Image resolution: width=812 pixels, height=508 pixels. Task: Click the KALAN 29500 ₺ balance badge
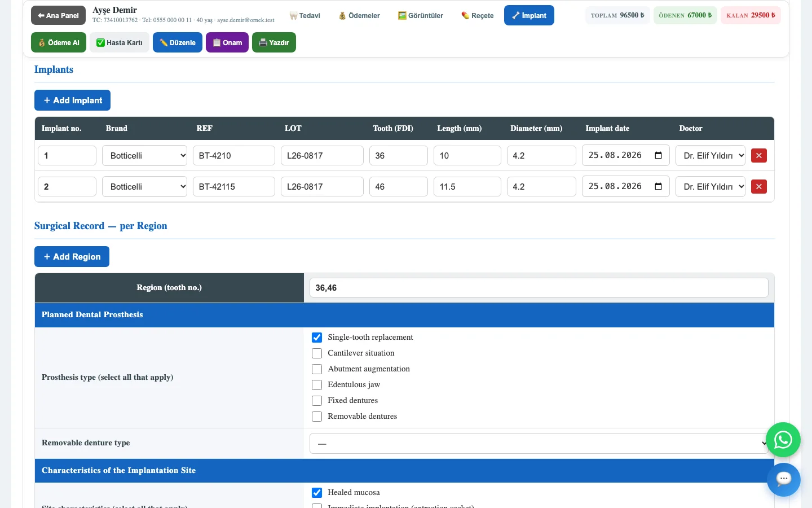click(x=751, y=15)
